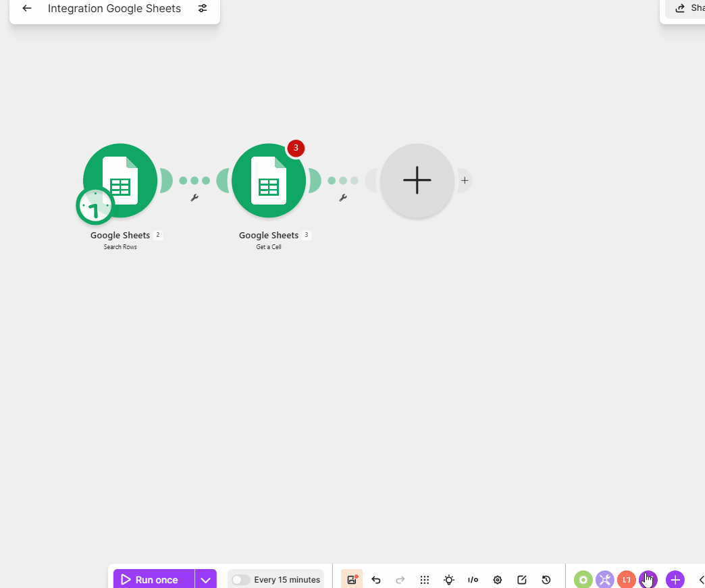Open scenario settings gear icon

[497, 579]
